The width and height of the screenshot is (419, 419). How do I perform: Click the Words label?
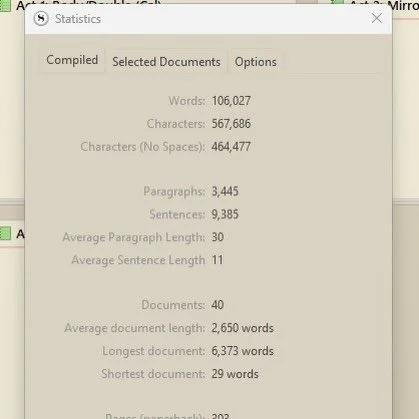coord(187,101)
